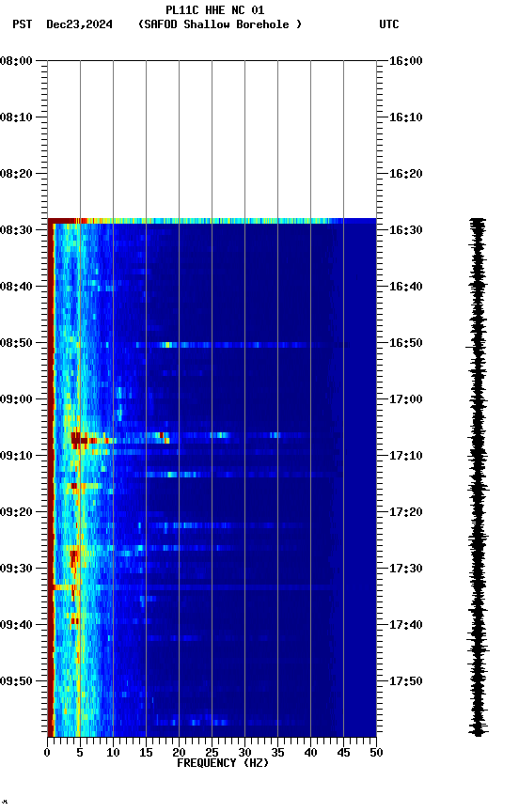Viewport: 519px width, 812px height.
Task: Click the seismogram waveform trace
Action: pyautogui.click(x=478, y=476)
